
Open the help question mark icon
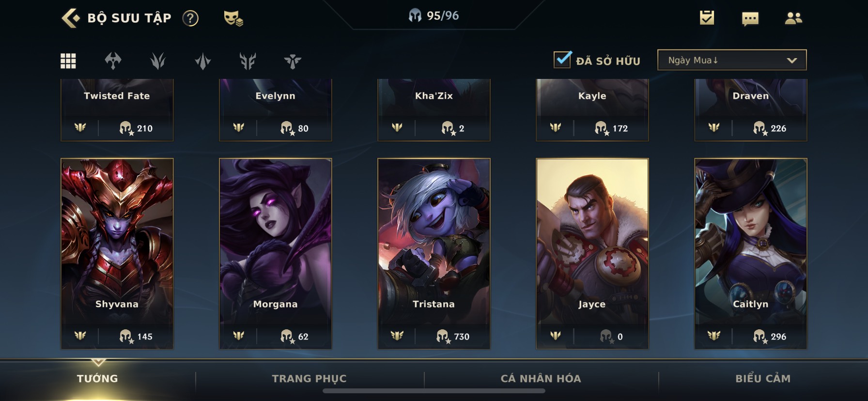tap(190, 18)
